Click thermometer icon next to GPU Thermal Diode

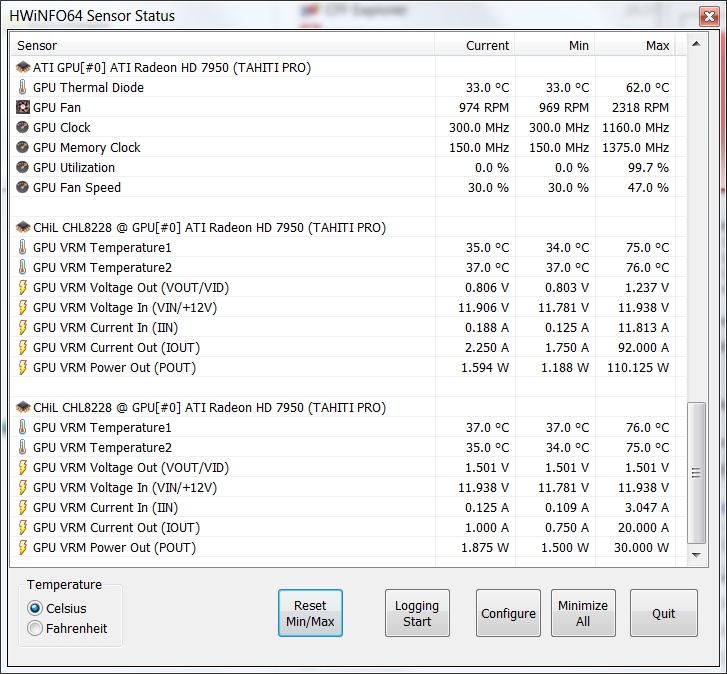[22, 87]
